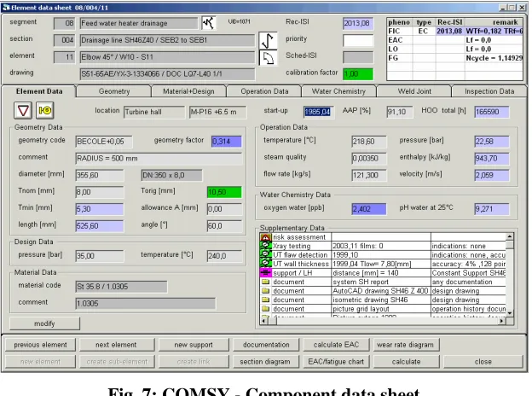Click the Rec-ISI field showing 2013,08
This screenshot has width=532, height=396.
(358, 23)
